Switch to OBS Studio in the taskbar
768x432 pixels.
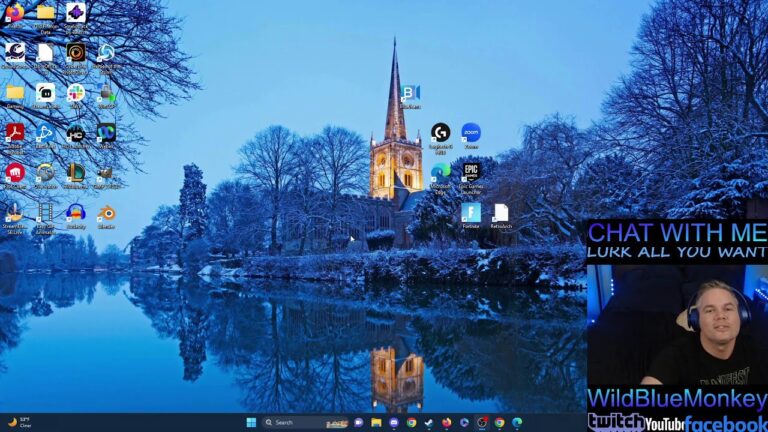pyautogui.click(x=482, y=422)
